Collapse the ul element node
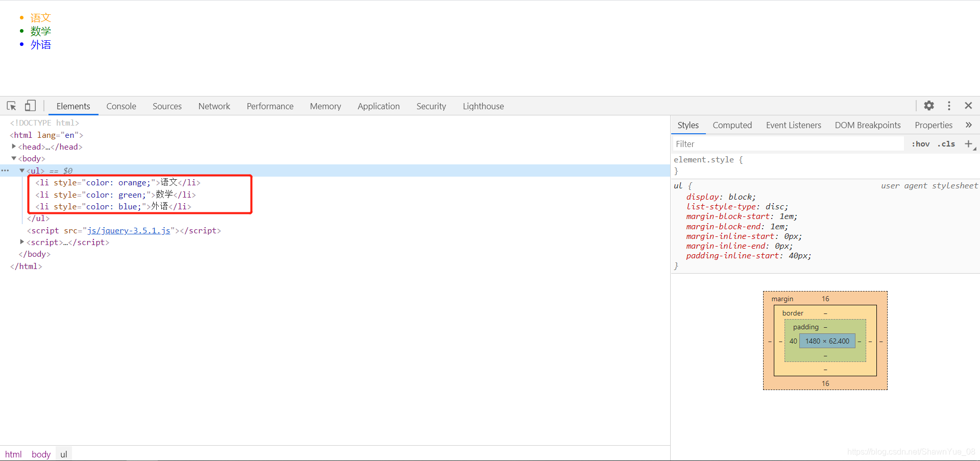The width and height of the screenshot is (980, 461). pyautogui.click(x=22, y=171)
